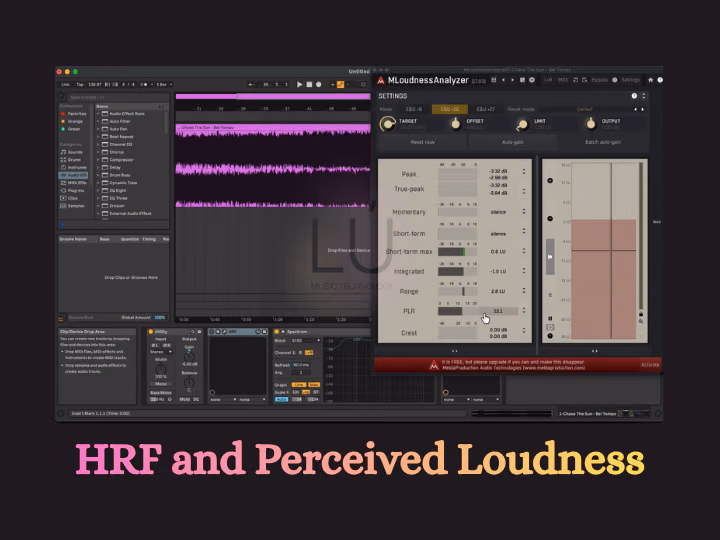Viewport: 720px width, 540px height.
Task: Select the Instruments category in browser
Action: [73, 168]
